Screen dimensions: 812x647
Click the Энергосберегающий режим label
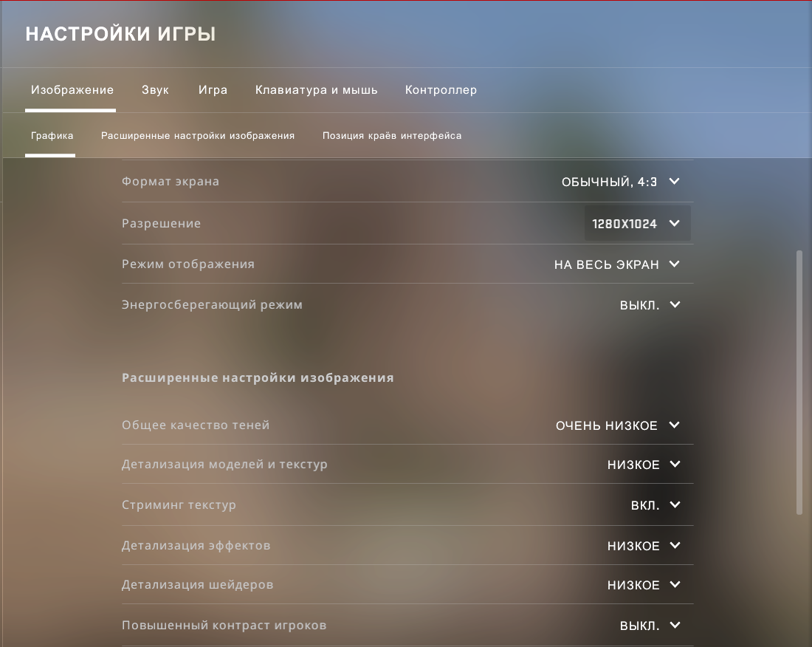click(212, 304)
